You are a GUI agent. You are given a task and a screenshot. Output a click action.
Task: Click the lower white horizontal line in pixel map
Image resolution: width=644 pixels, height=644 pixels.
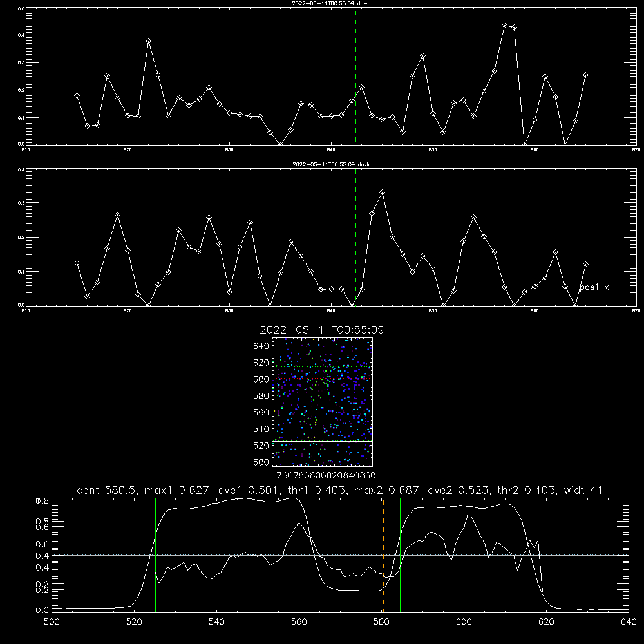(323, 441)
